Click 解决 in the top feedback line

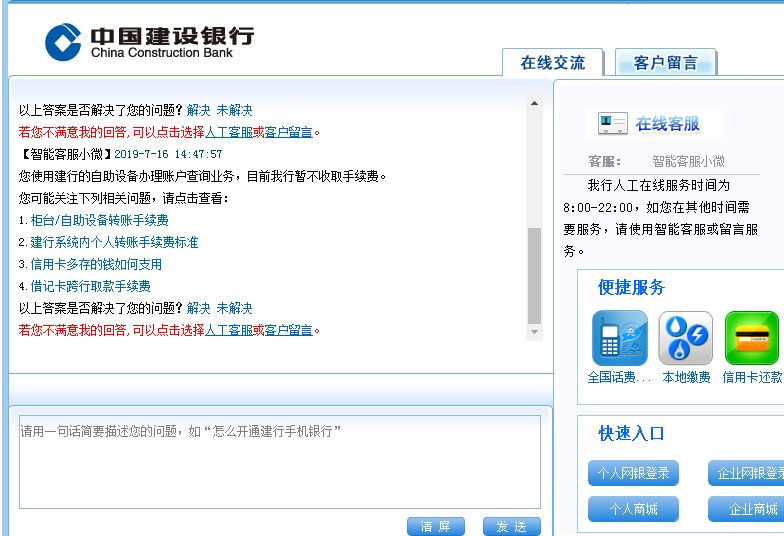tap(198, 110)
